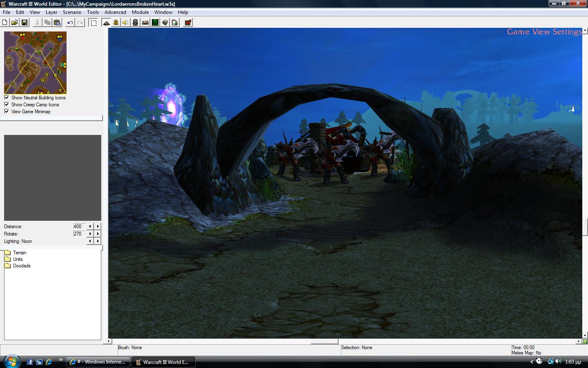Open the Terrain Editor module

point(106,22)
